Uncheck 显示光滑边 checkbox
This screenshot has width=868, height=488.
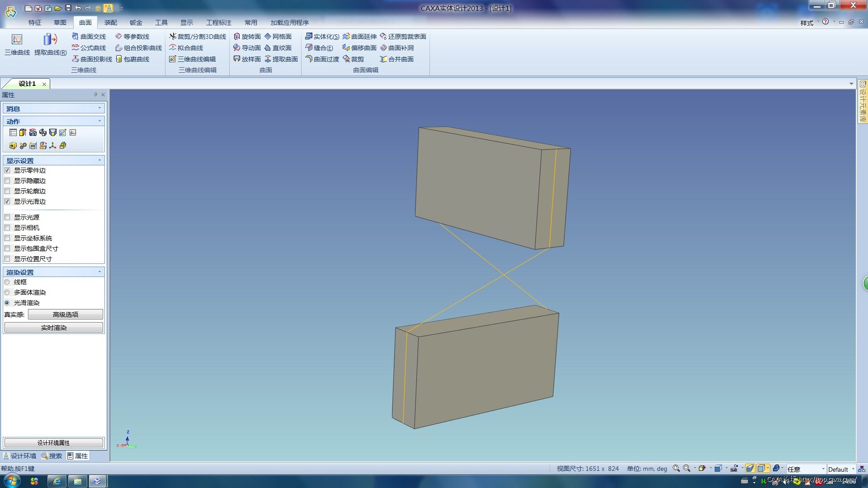[x=7, y=202]
